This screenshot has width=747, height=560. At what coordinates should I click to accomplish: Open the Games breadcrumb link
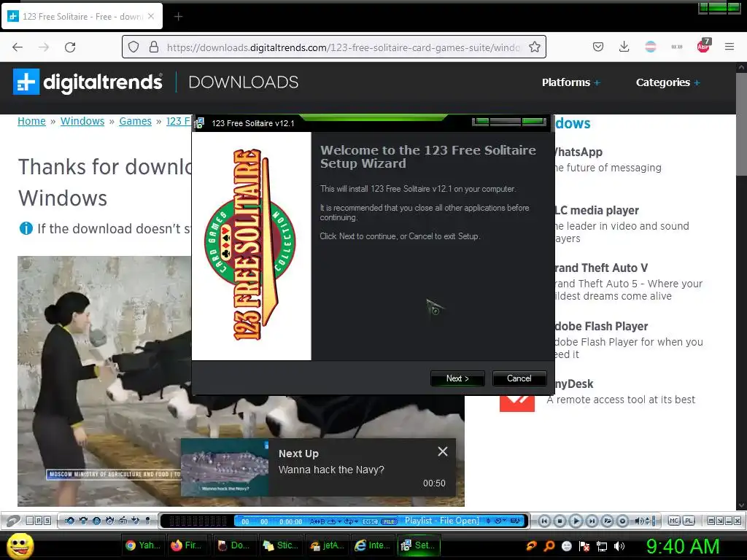pyautogui.click(x=135, y=121)
